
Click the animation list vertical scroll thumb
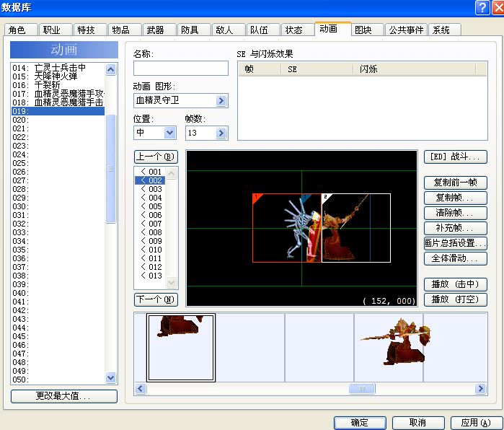[110, 169]
